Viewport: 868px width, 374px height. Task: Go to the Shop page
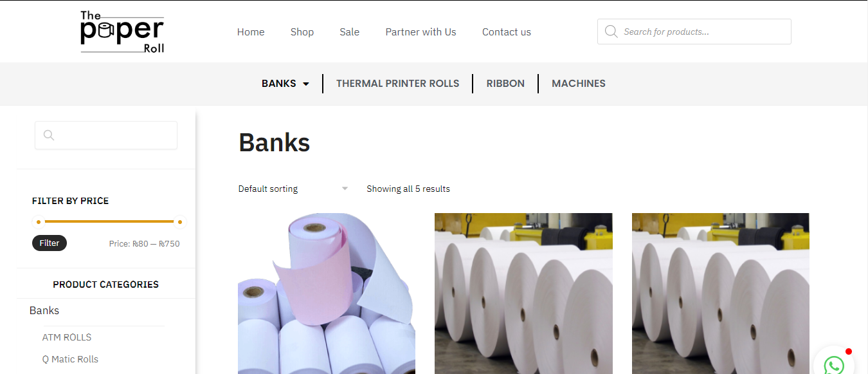click(302, 32)
